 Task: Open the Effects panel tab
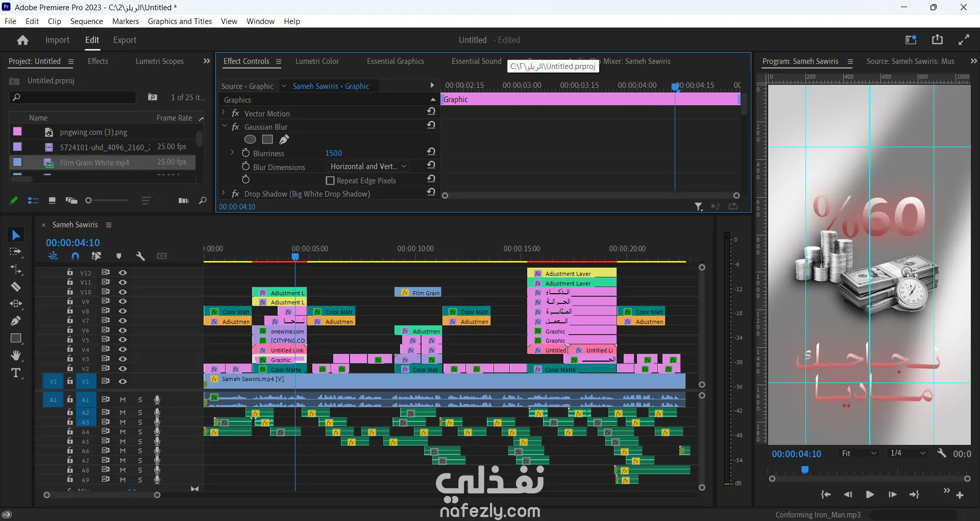98,61
